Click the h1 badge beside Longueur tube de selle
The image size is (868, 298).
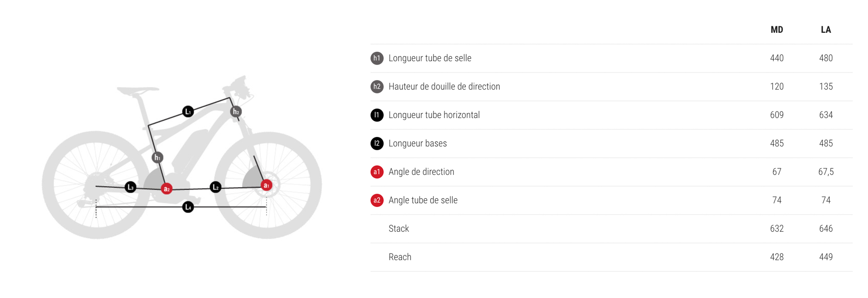point(377,58)
